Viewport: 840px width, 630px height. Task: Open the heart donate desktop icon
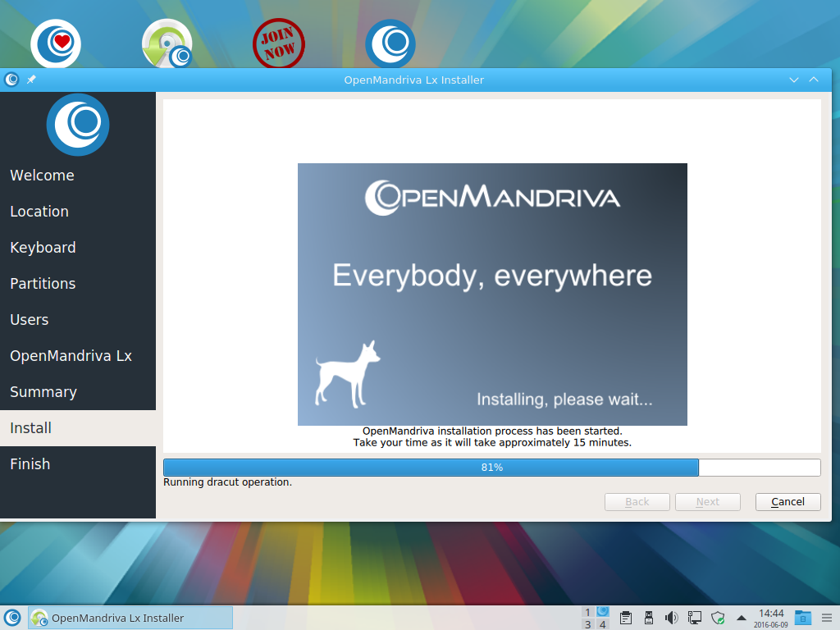(56, 43)
